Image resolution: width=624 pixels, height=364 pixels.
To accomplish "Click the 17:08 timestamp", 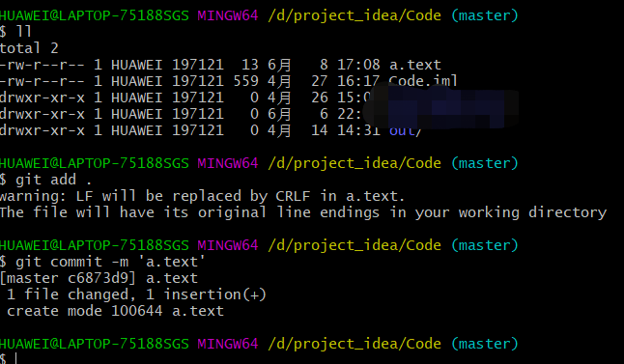I will [358, 65].
